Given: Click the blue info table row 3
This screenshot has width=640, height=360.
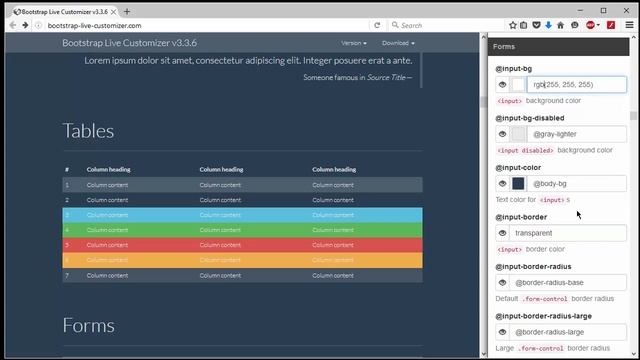Looking at the screenshot, I should 242,215.
